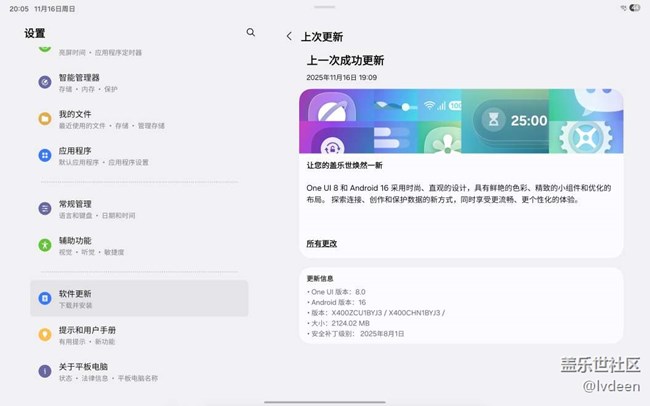Tap the 智能管理器 icon

(x=45, y=82)
